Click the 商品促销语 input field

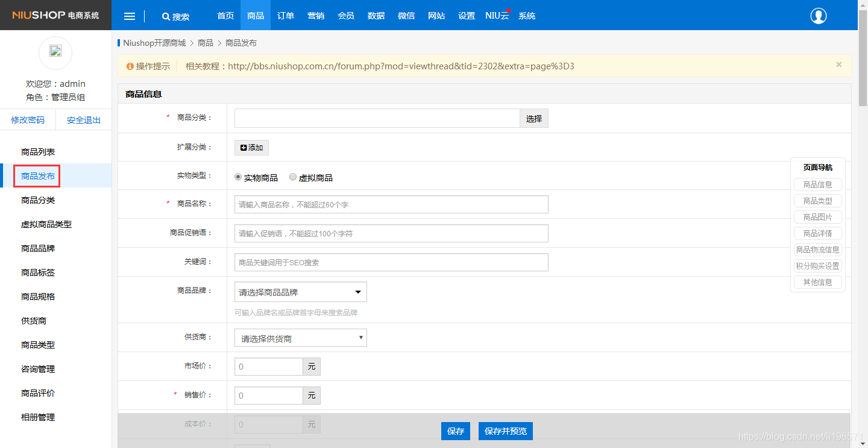click(391, 233)
